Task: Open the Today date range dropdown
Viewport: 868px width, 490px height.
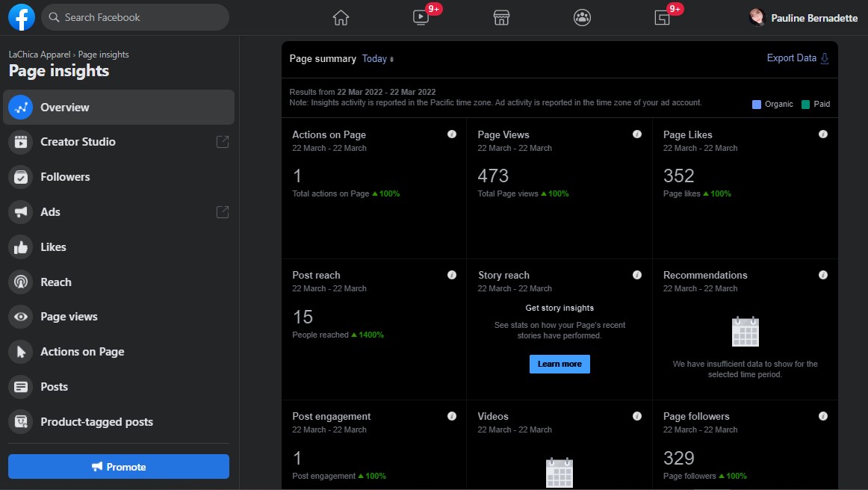Action: pyautogui.click(x=377, y=59)
